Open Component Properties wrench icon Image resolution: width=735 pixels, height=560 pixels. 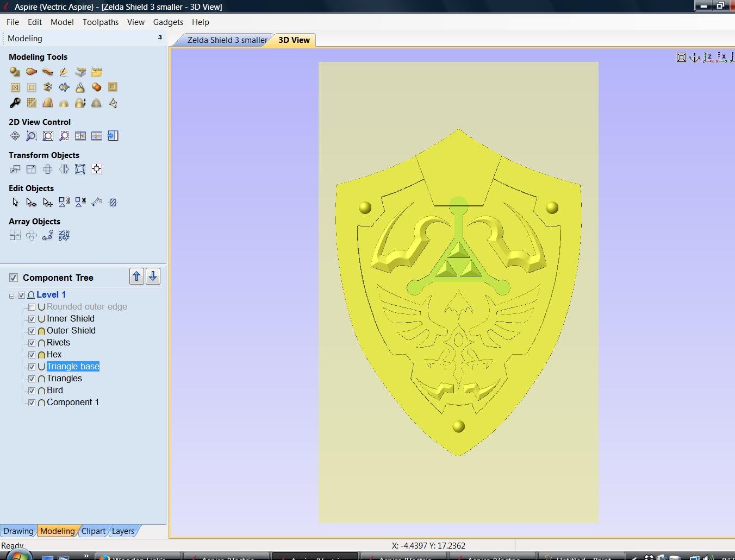coord(15,103)
